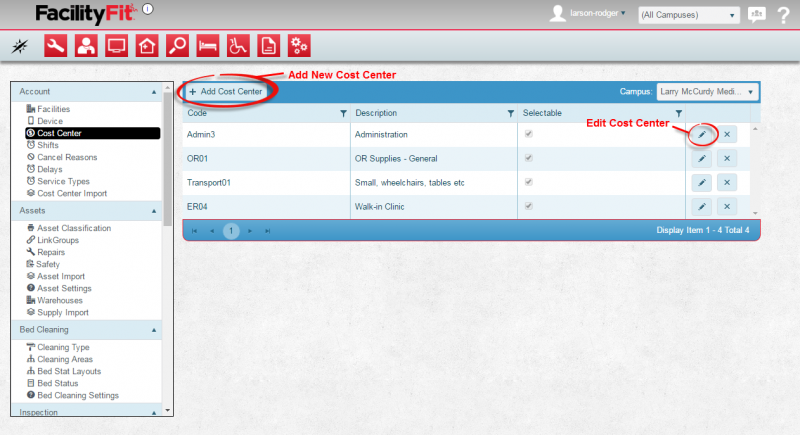800x435 pixels.
Task: Edit the Admin3 cost center
Action: click(x=702, y=134)
